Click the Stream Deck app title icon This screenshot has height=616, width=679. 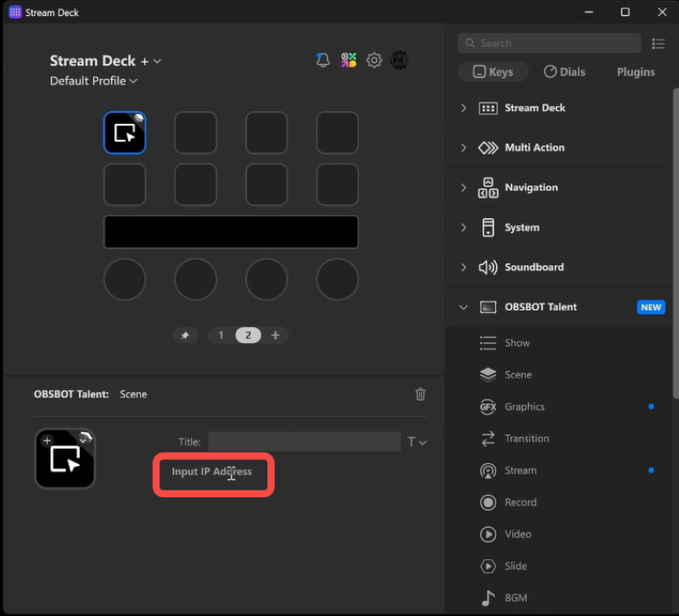point(14,12)
